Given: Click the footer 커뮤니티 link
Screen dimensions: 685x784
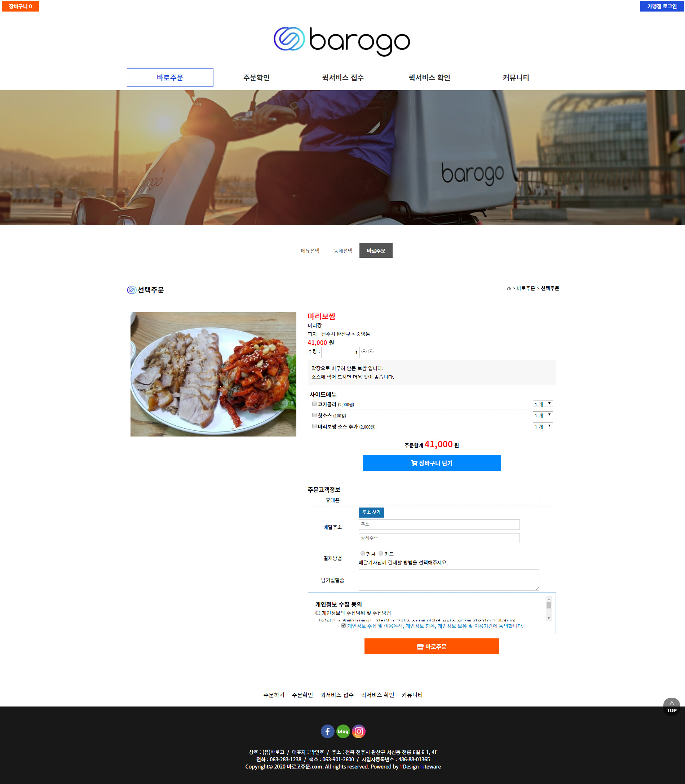Looking at the screenshot, I should pos(412,695).
